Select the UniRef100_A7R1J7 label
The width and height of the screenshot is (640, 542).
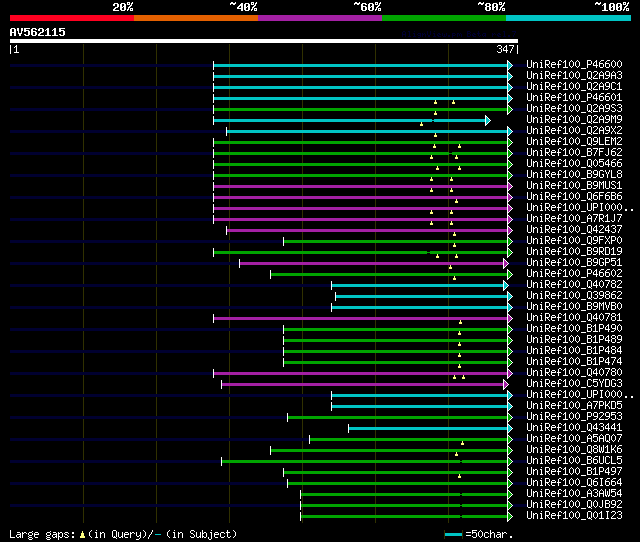tap(574, 219)
